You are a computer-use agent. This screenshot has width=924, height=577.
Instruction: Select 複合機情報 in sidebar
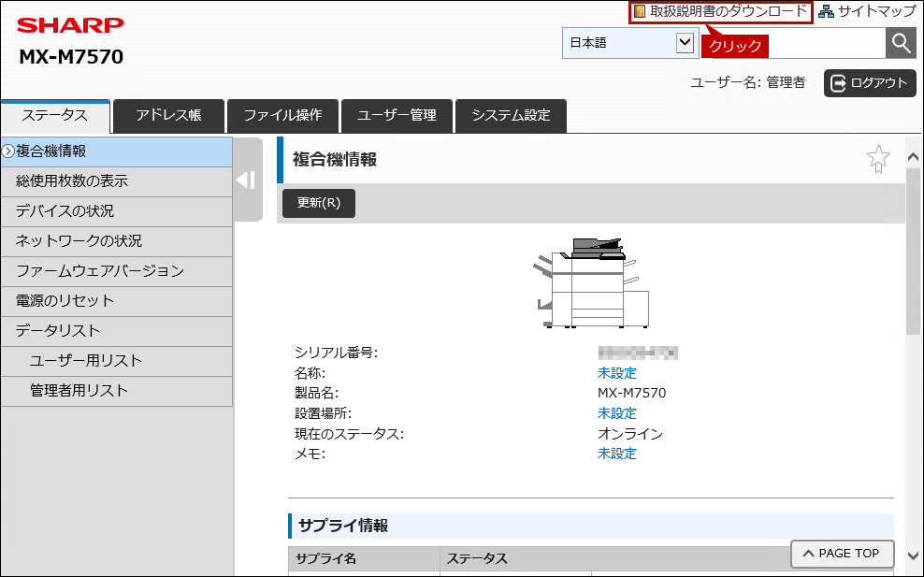pyautogui.click(x=117, y=152)
